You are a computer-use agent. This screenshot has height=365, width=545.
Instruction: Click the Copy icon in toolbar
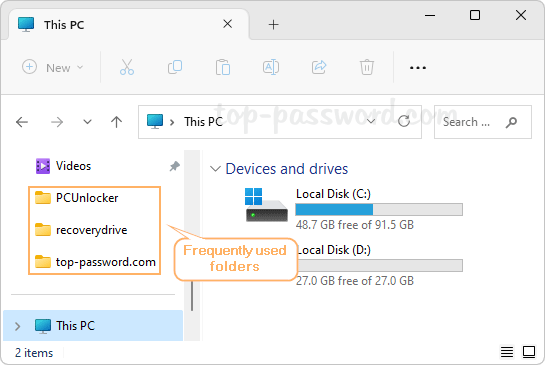(175, 67)
